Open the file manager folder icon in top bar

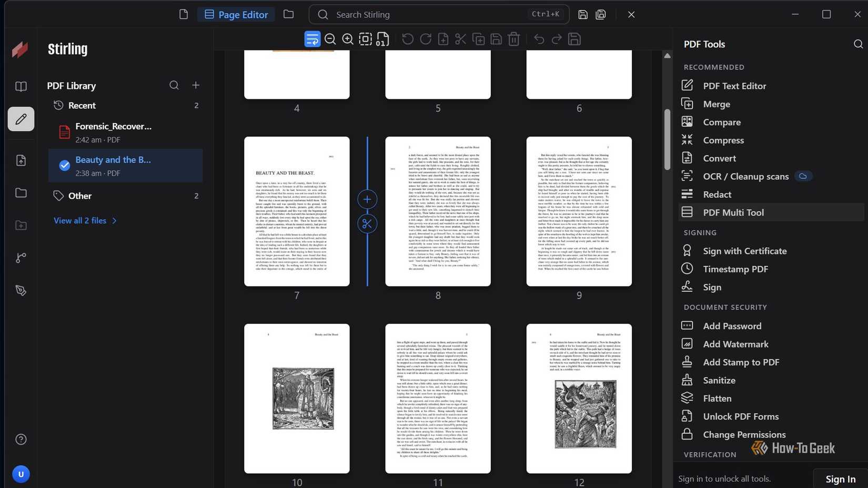tap(288, 14)
